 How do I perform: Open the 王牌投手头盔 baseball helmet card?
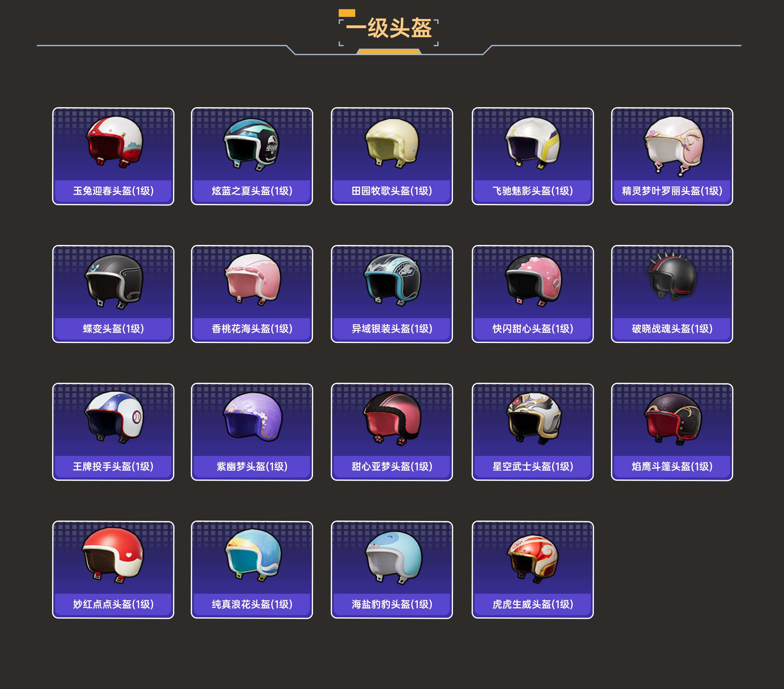pyautogui.click(x=113, y=432)
